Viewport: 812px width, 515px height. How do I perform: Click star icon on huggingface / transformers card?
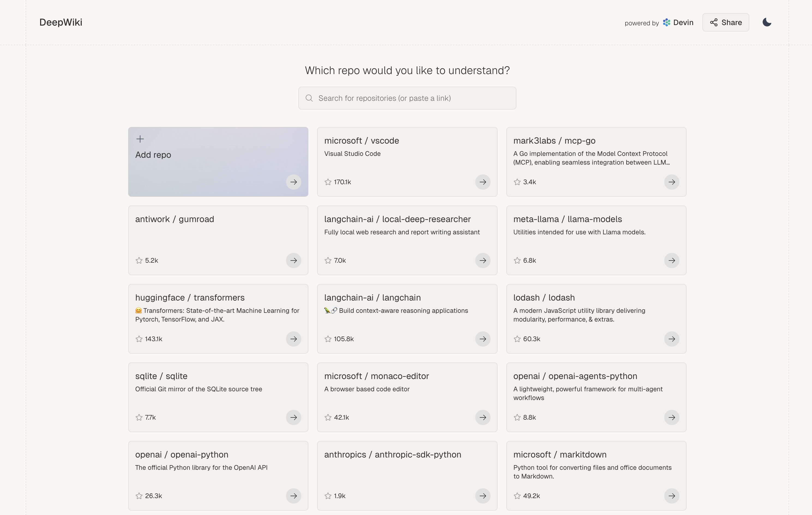click(139, 339)
